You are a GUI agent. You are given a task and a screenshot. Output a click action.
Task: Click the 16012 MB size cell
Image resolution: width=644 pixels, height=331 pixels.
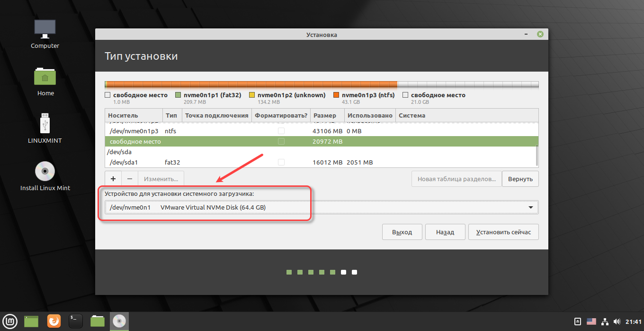[x=327, y=162]
